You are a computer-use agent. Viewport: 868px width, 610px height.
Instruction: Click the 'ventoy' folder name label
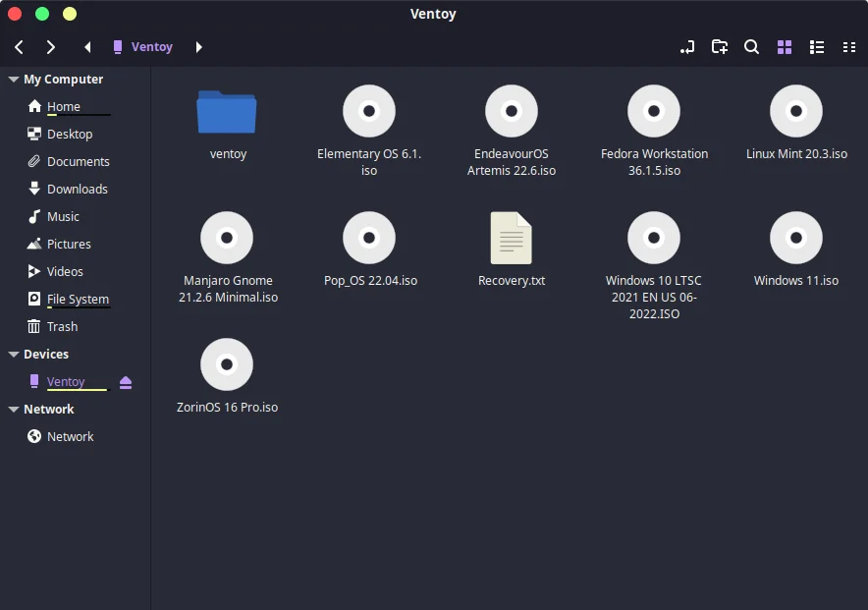point(228,154)
